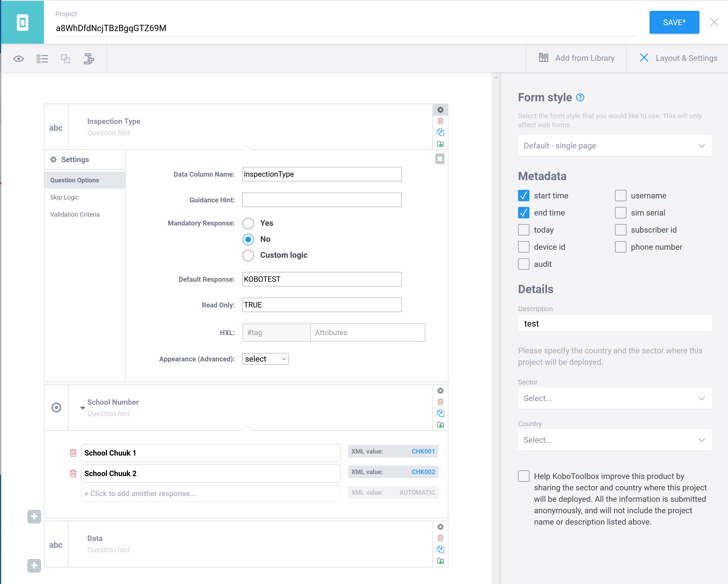Open settings gear for Data question

(440, 527)
